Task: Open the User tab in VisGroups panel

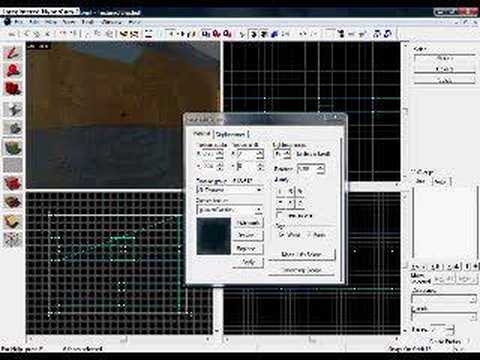Action: (x=420, y=181)
